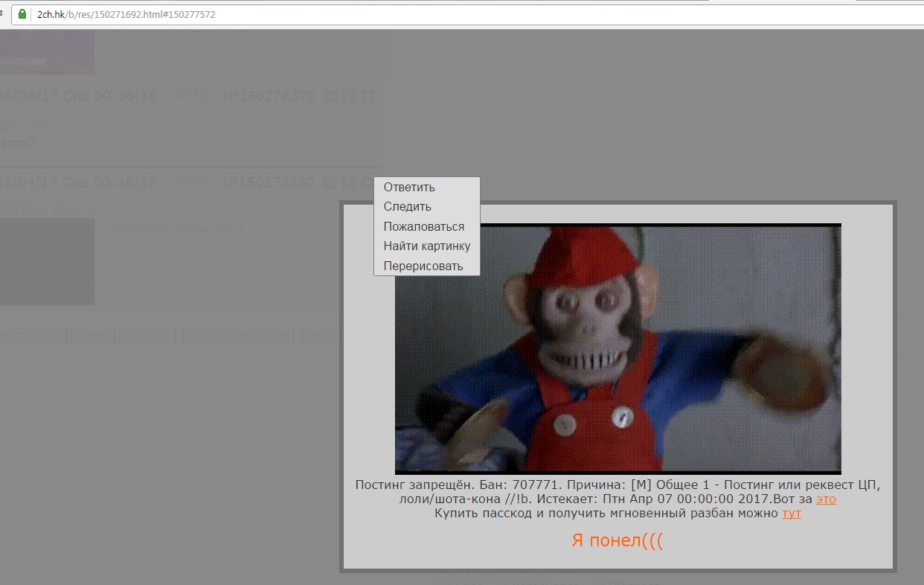Open the dimmed video thumbnail in post №150278380
The height and width of the screenshot is (585, 924).
[47, 261]
